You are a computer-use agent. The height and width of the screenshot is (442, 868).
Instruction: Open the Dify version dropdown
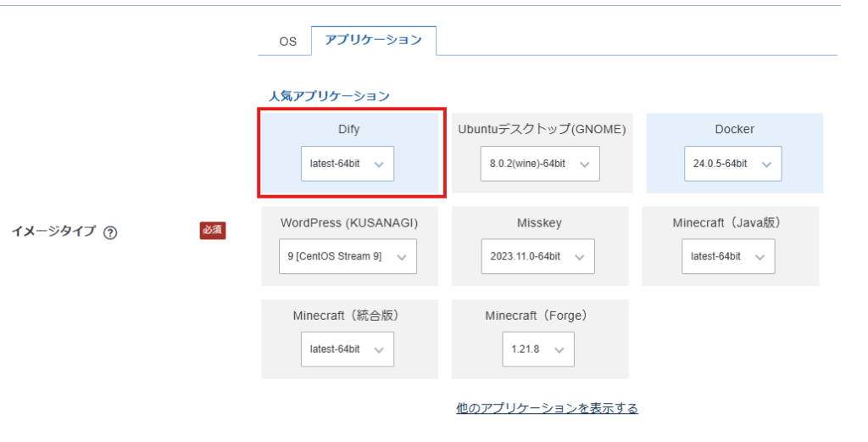coord(347,164)
